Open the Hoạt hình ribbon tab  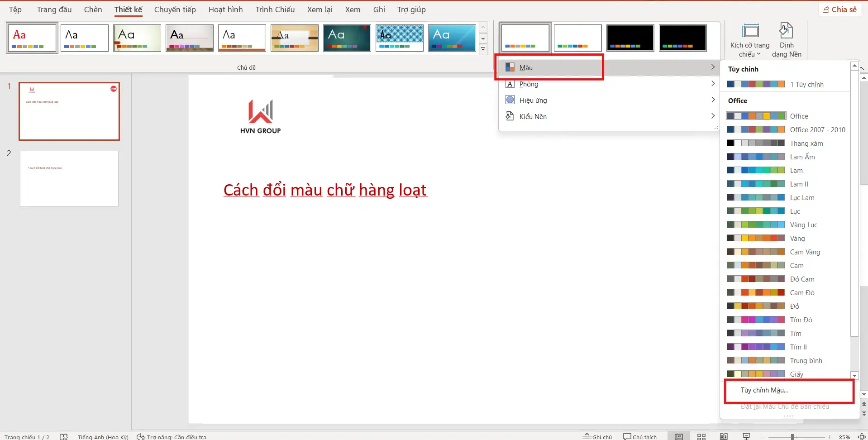225,9
